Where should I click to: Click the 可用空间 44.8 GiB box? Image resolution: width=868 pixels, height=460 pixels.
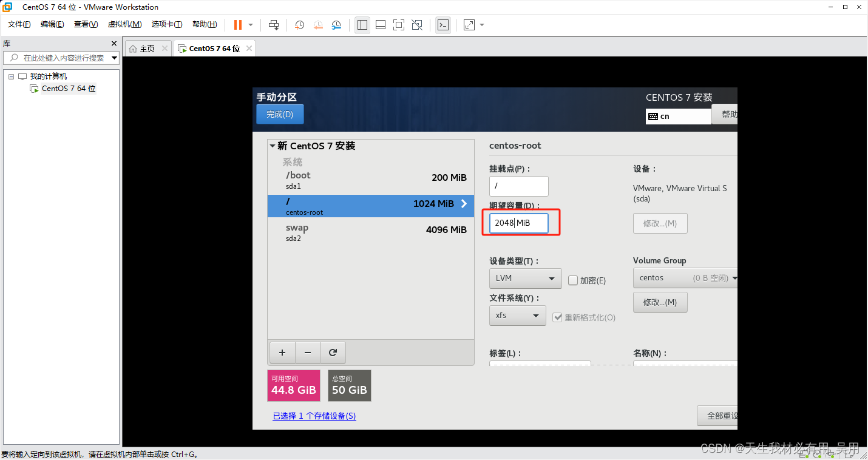[294, 385]
